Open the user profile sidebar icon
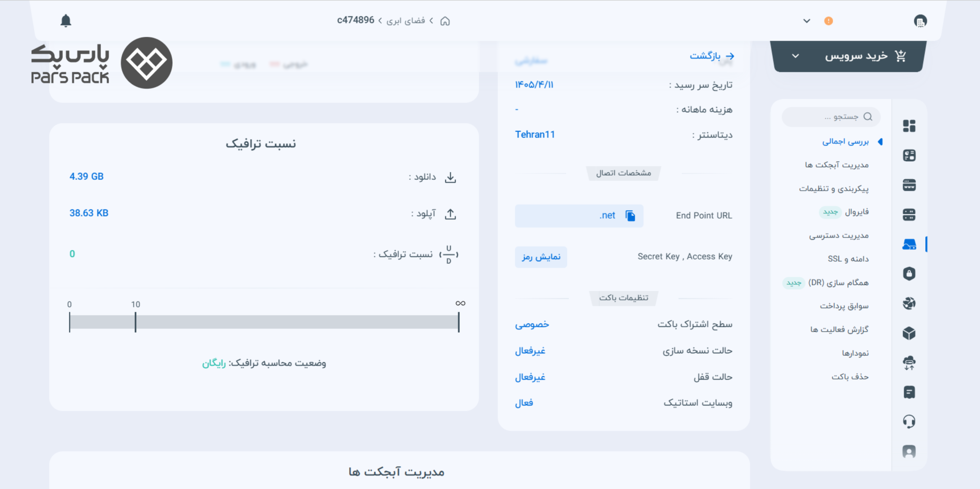The image size is (980, 489). 909,451
